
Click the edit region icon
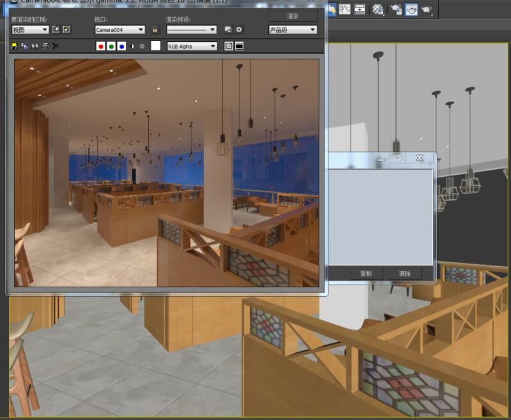56,29
